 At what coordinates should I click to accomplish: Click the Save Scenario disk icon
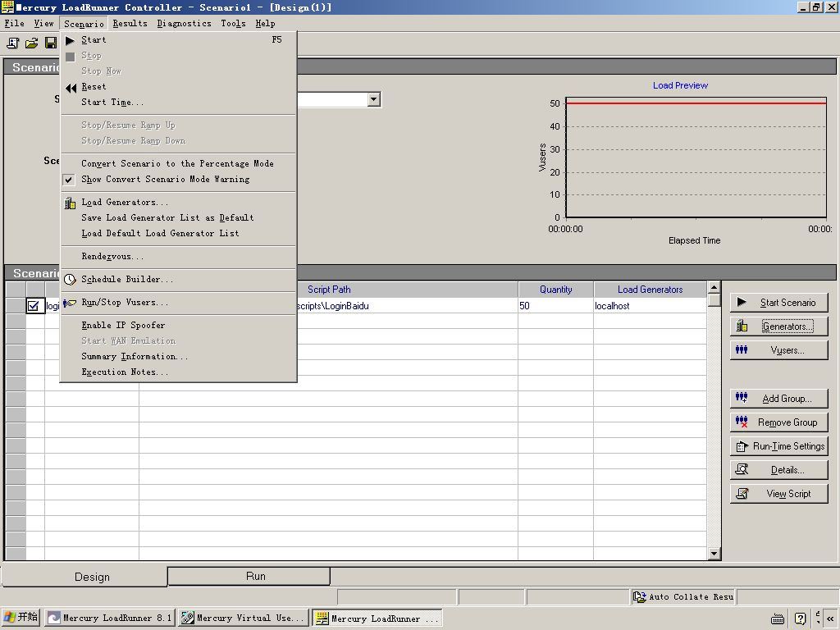coord(51,43)
